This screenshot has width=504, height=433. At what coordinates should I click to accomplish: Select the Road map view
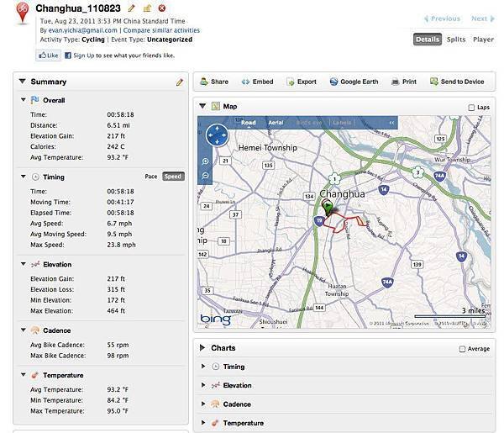point(249,123)
